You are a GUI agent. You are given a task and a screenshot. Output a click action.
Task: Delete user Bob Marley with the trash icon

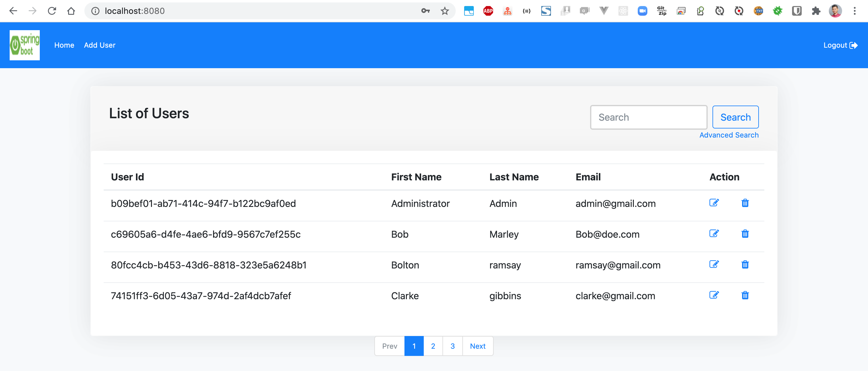[x=745, y=234]
